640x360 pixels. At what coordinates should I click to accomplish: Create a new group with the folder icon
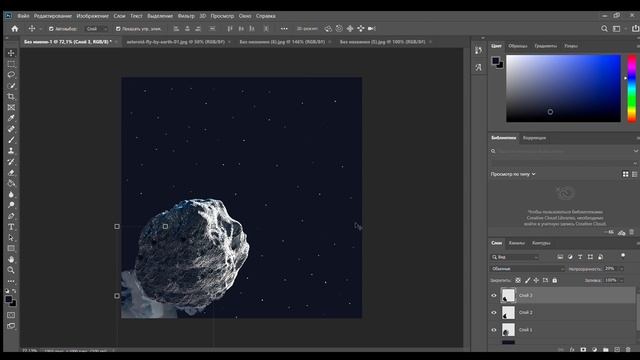pyautogui.click(x=606, y=350)
